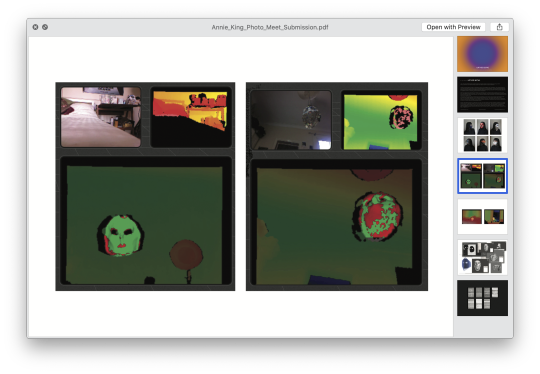Click the blue shape at bottom of right image
This screenshot has width=540, height=374.
coord(329,280)
